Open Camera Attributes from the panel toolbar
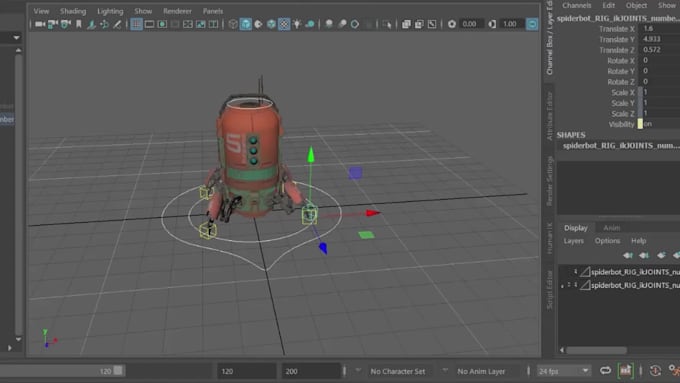The height and width of the screenshot is (383, 680). click(x=65, y=24)
